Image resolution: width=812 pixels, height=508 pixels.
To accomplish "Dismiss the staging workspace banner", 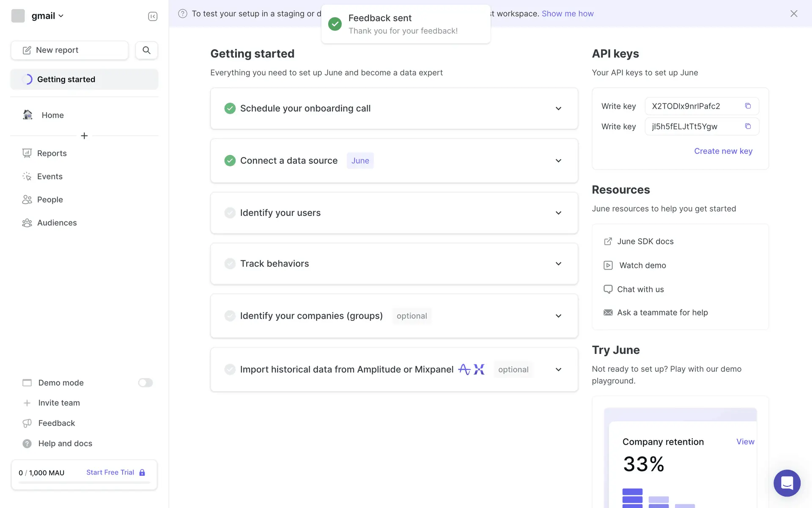I will (x=794, y=14).
